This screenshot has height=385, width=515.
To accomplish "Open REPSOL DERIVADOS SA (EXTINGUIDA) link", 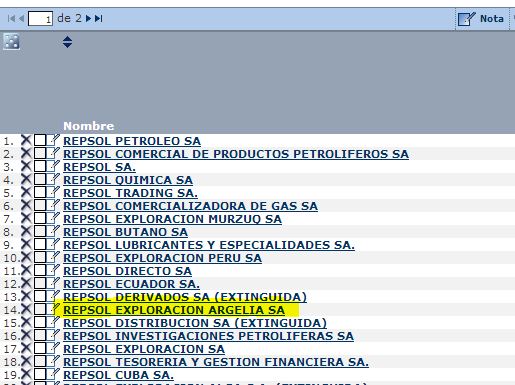I will (x=185, y=297).
